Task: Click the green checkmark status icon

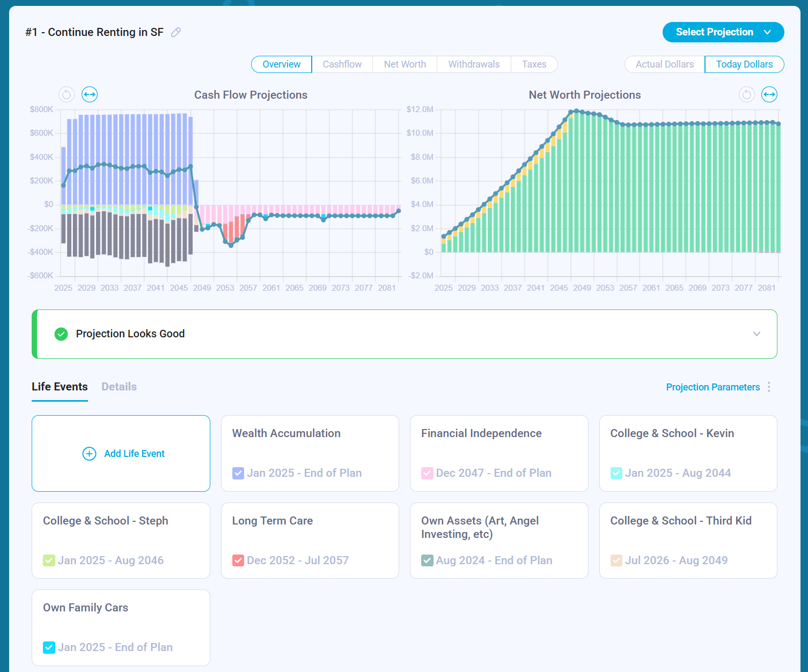Action: click(61, 334)
